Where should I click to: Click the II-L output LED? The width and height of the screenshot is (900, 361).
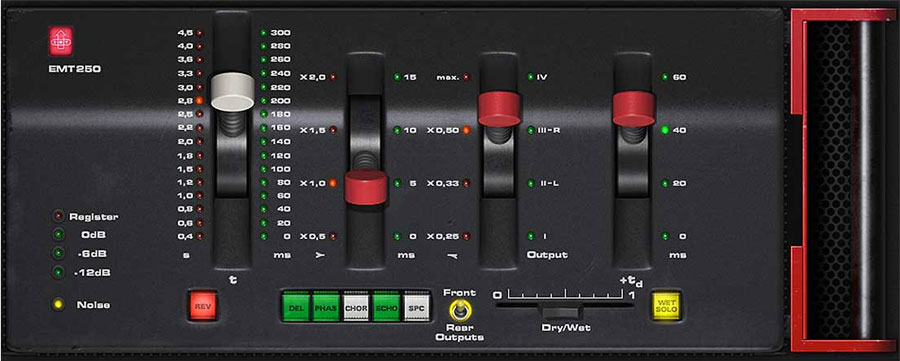coord(531,184)
